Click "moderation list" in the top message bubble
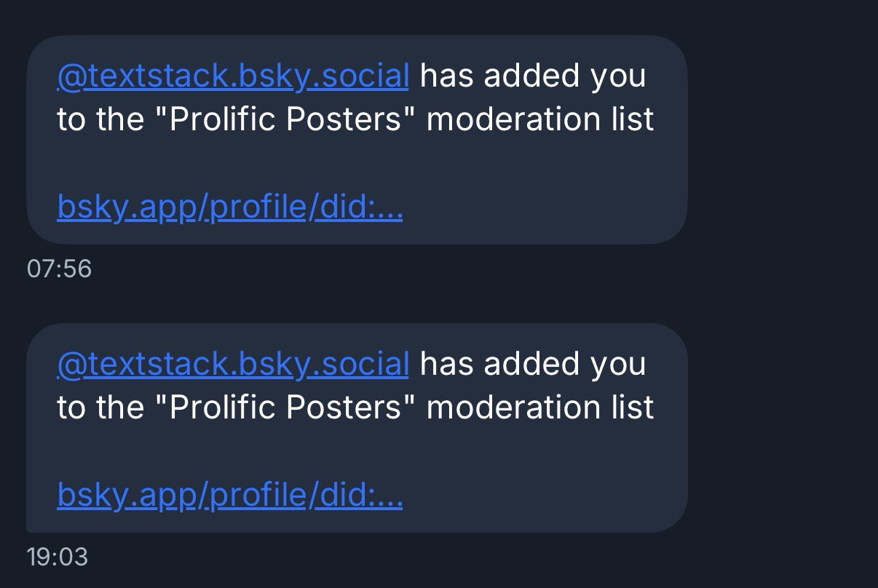The height and width of the screenshot is (588, 878). point(540,119)
